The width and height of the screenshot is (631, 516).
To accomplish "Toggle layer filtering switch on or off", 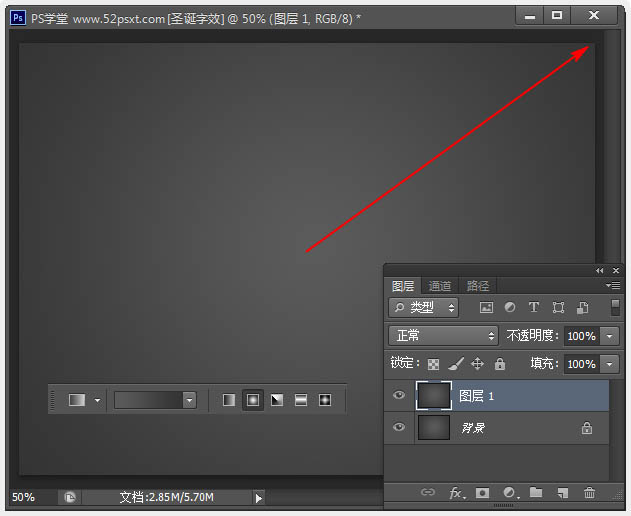I will point(615,308).
